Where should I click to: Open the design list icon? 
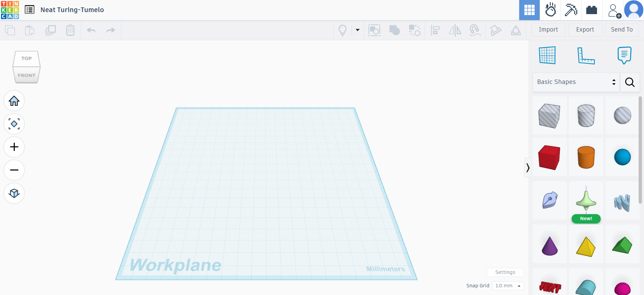[30, 10]
